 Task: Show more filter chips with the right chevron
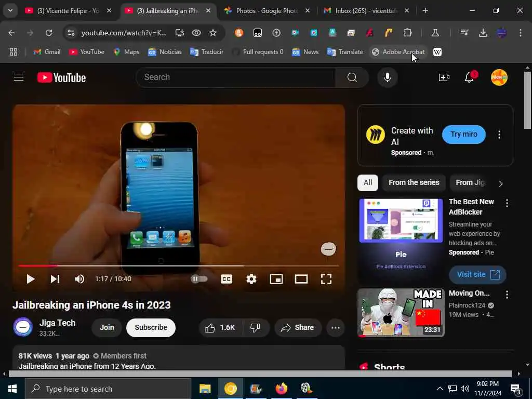tap(501, 183)
